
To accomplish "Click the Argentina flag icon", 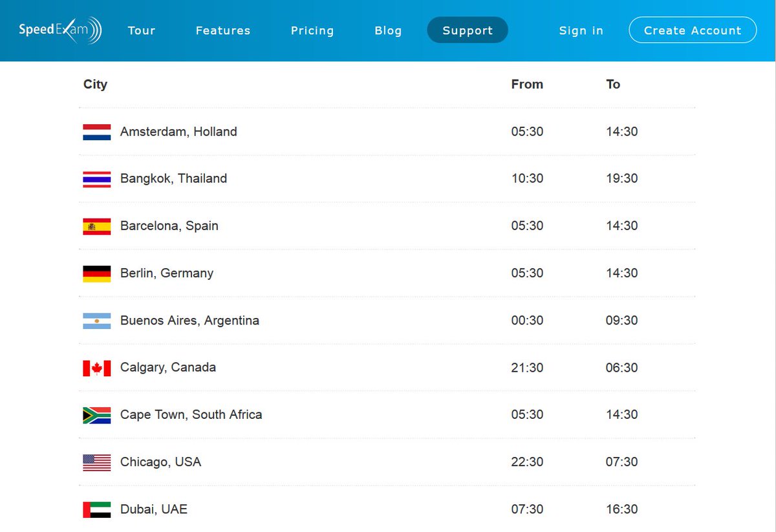I will (96, 321).
